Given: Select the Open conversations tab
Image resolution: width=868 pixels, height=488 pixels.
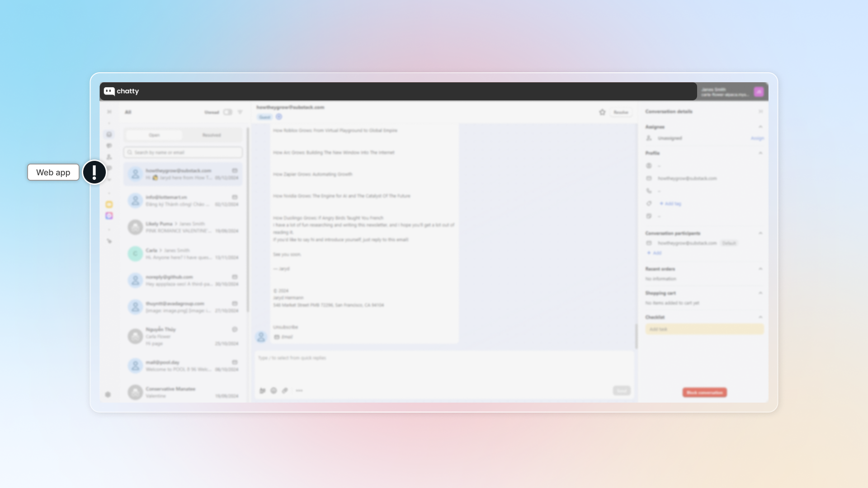Looking at the screenshot, I should coord(154,135).
